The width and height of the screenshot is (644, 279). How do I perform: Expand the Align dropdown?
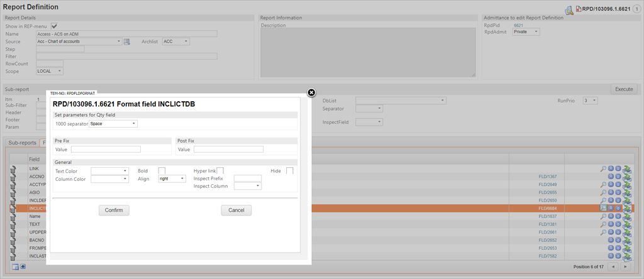172,178
